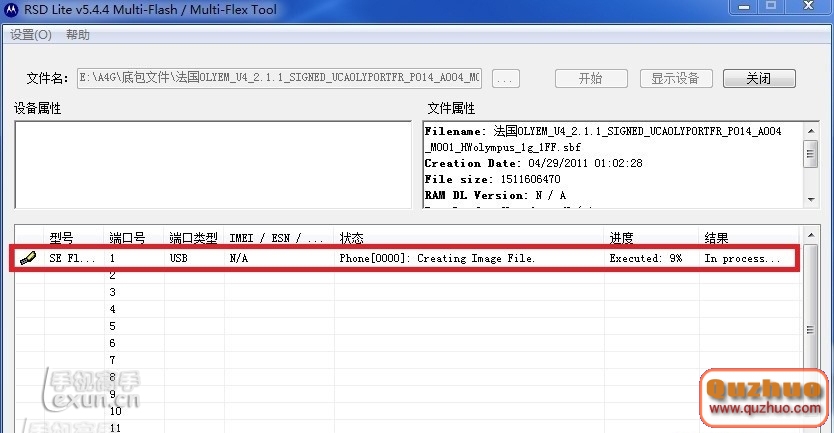Select the 'SE Fl...' model cell
This screenshot has height=433, width=834.
coord(72,259)
